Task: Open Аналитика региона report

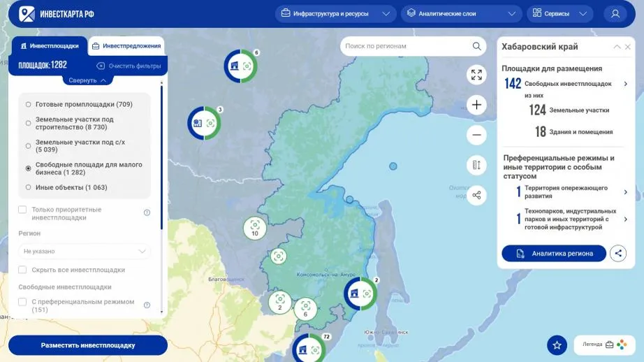Action: pyautogui.click(x=554, y=254)
